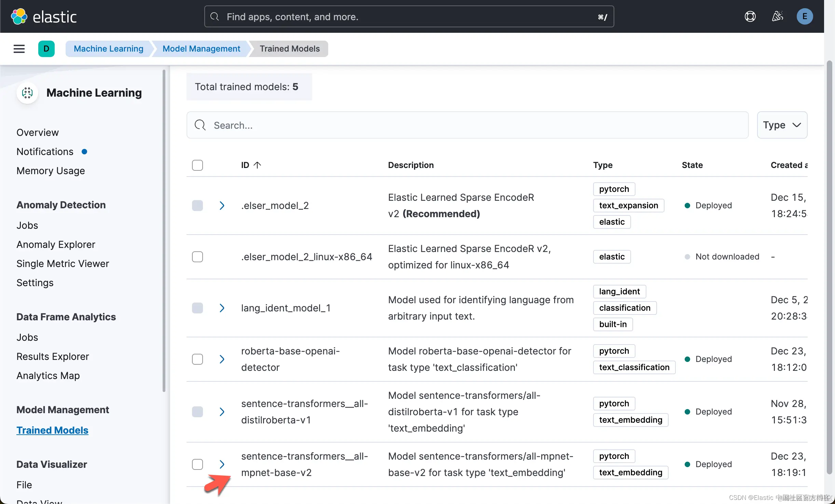Sort table by ID column arrow
This screenshot has width=835, height=504.
click(x=257, y=165)
